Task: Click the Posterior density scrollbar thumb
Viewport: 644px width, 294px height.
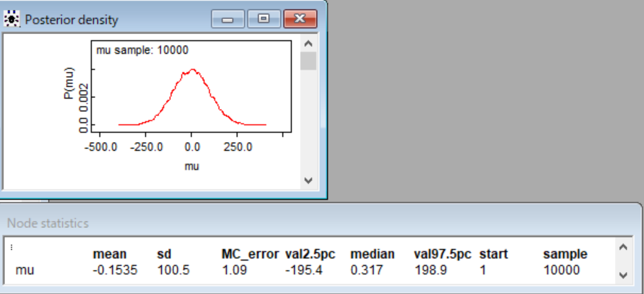Action: 309,61
